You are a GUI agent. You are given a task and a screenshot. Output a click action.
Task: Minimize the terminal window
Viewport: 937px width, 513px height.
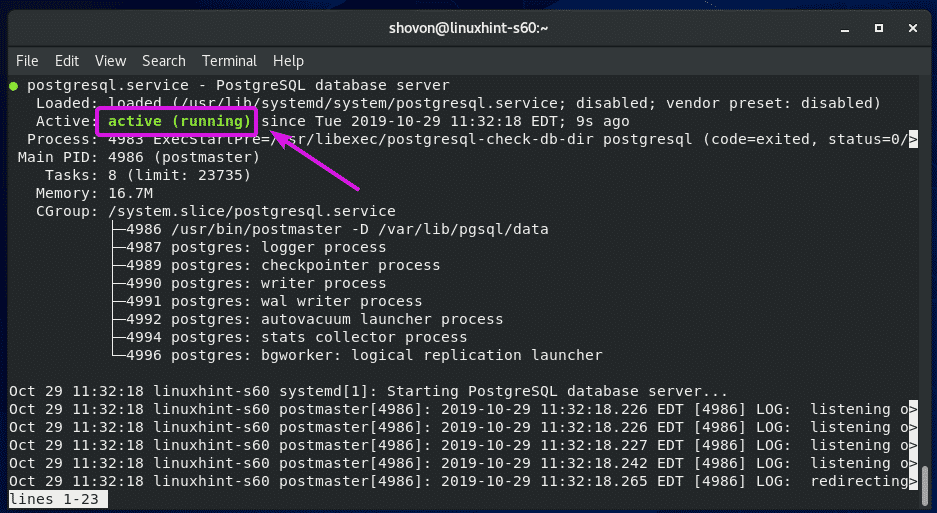pyautogui.click(x=832, y=25)
